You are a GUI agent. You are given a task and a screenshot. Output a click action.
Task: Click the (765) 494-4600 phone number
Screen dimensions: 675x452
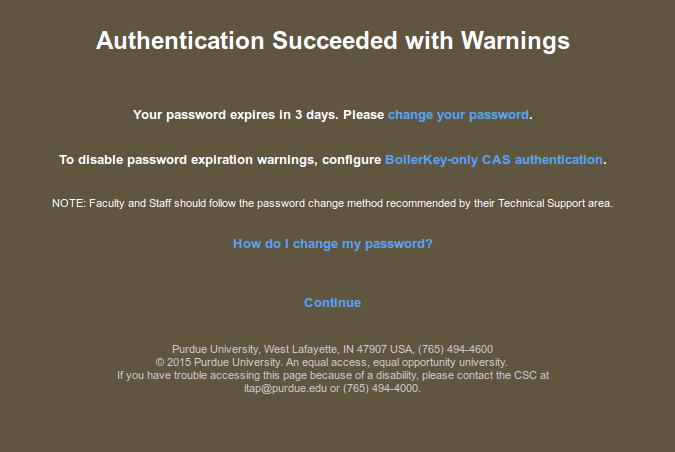click(x=455, y=349)
